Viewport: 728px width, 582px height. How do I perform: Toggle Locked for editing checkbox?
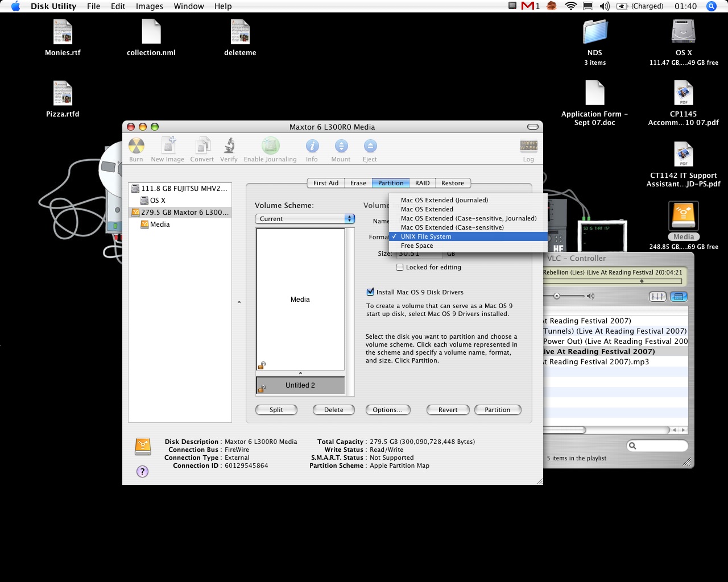[x=400, y=267]
